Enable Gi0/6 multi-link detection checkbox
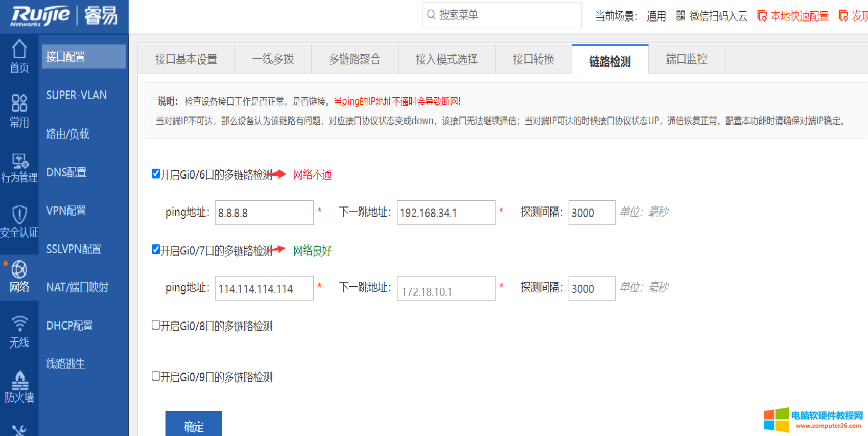Screen dimensions: 868x436 click(x=156, y=174)
